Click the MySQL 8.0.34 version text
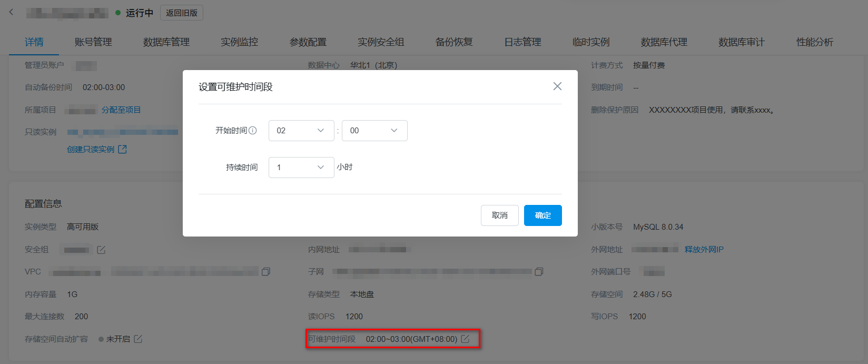Viewport: 868px width, 364px height. 658,227
